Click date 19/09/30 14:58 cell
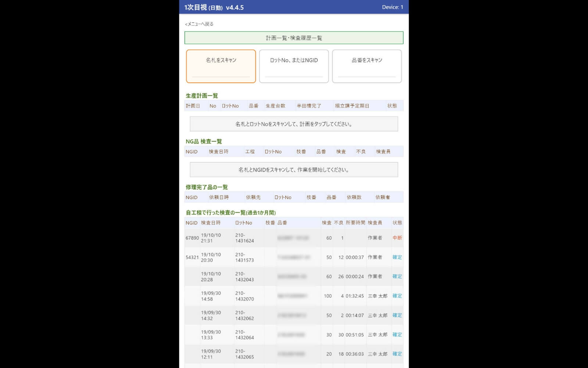The width and height of the screenshot is (588, 368). coord(211,296)
